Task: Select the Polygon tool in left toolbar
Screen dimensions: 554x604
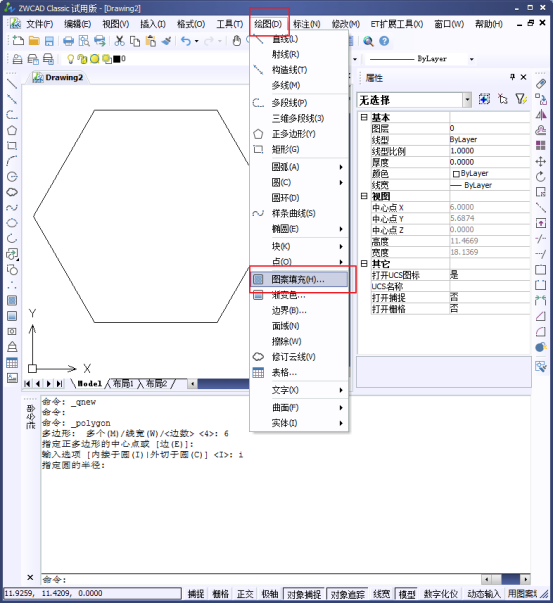Action: coord(12,131)
